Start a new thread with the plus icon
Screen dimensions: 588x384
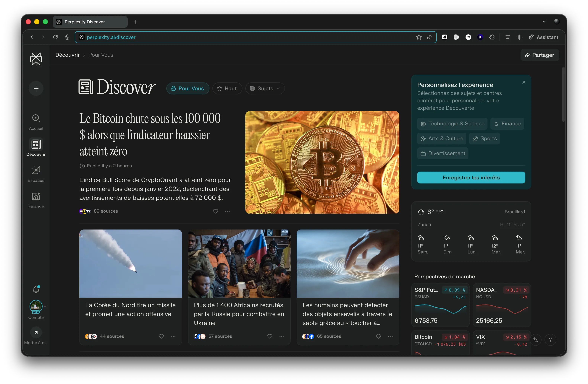tap(36, 88)
